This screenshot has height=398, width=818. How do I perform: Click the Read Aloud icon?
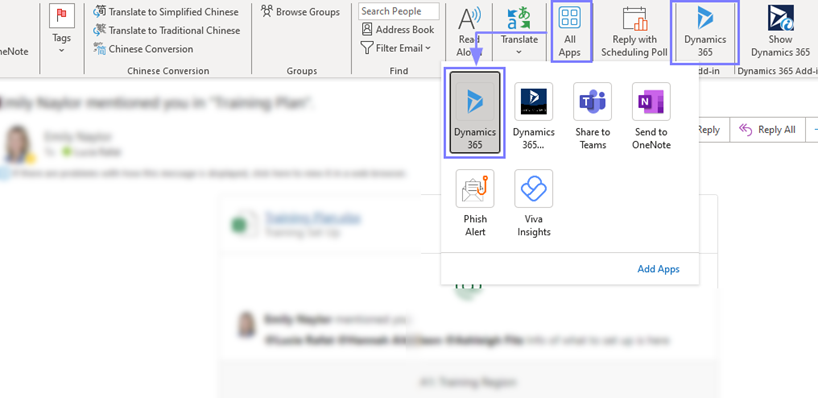[469, 19]
